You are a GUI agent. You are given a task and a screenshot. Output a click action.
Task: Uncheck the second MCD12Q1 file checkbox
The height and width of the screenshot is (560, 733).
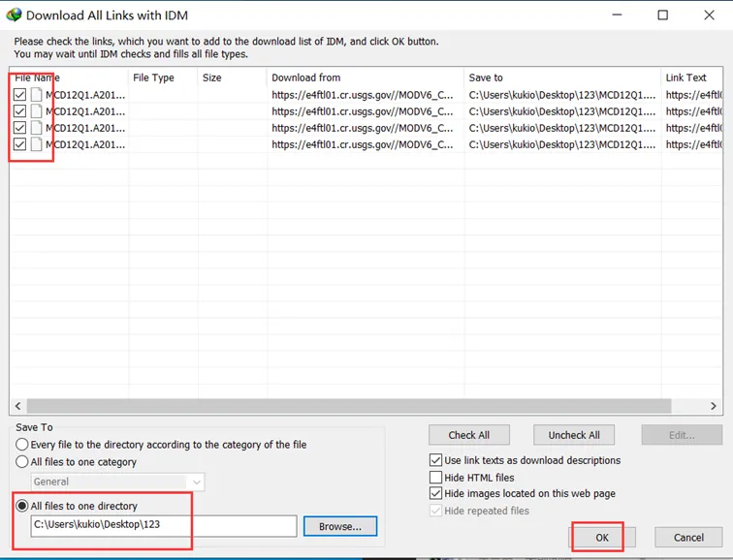point(19,111)
